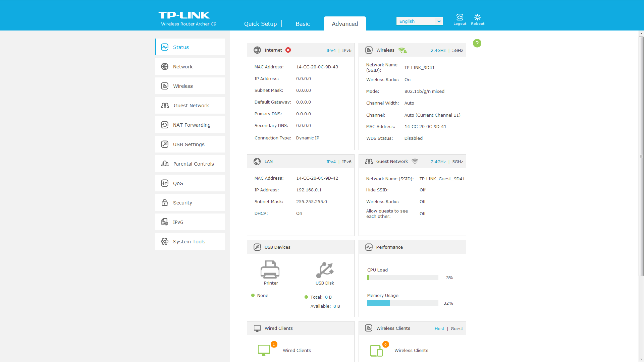This screenshot has height=362, width=644.
Task: Click the USB Disk icon
Action: pos(325,270)
